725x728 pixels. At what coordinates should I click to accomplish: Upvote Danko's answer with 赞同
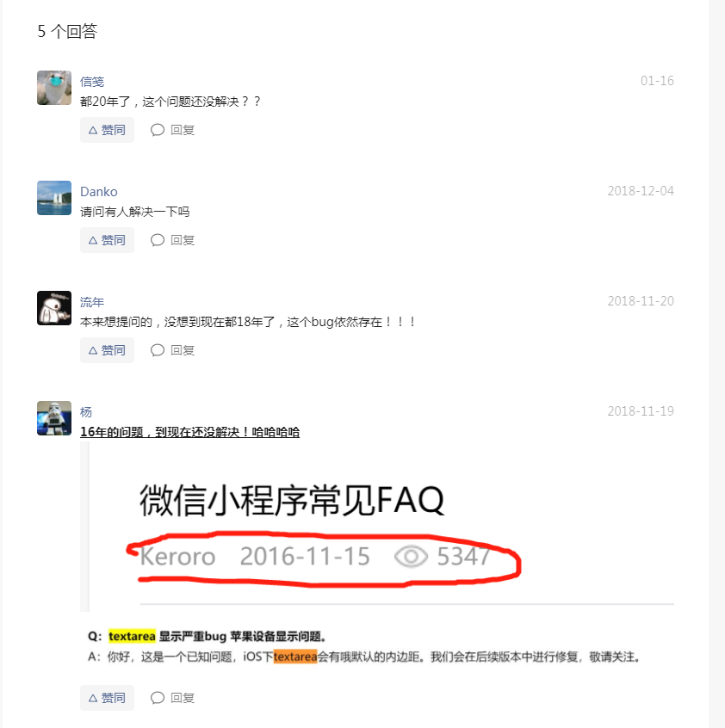(x=107, y=240)
